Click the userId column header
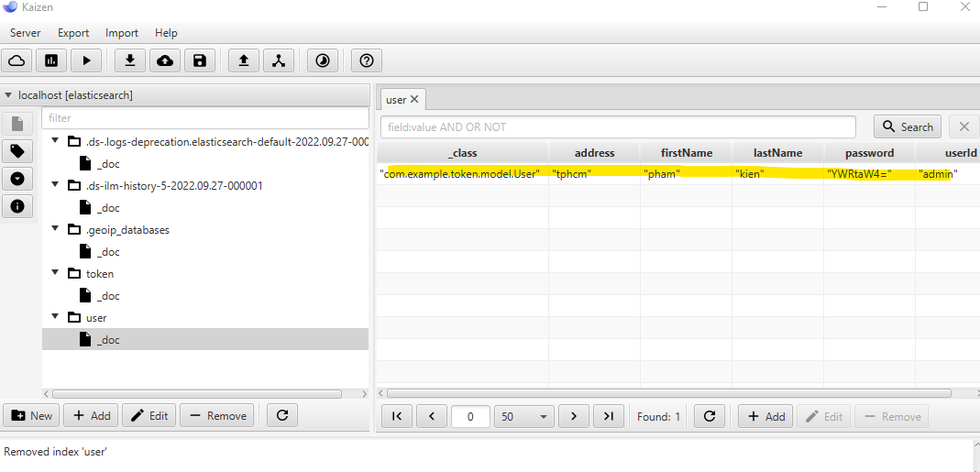Image resolution: width=980 pixels, height=472 pixels. point(948,152)
